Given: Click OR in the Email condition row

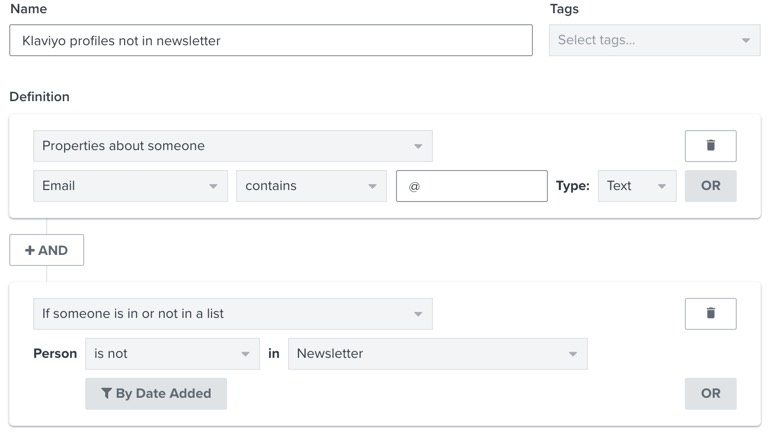Looking at the screenshot, I should [x=710, y=186].
